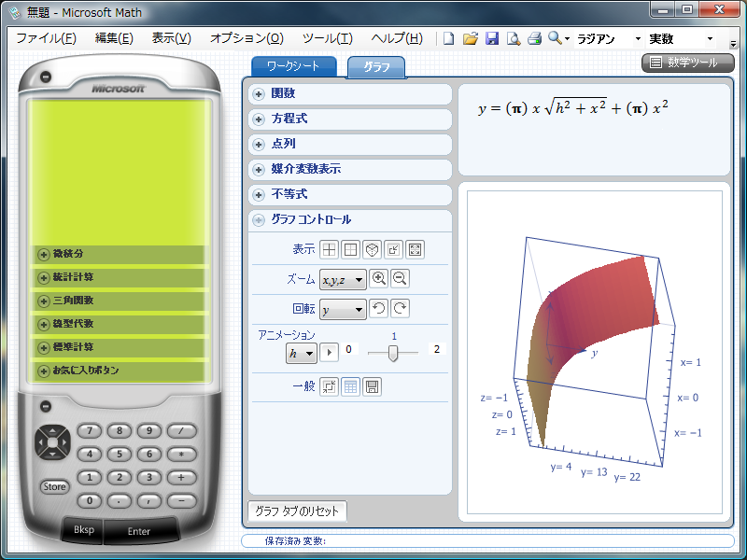Click the first 一般 icon with arrows
Screen dimensions: 747x560
click(330, 386)
